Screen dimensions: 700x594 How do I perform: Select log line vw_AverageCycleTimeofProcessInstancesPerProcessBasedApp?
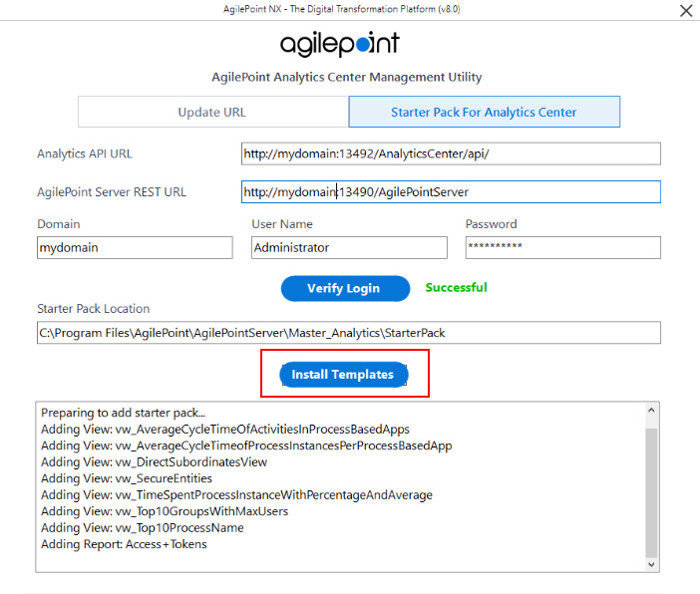coord(246,445)
